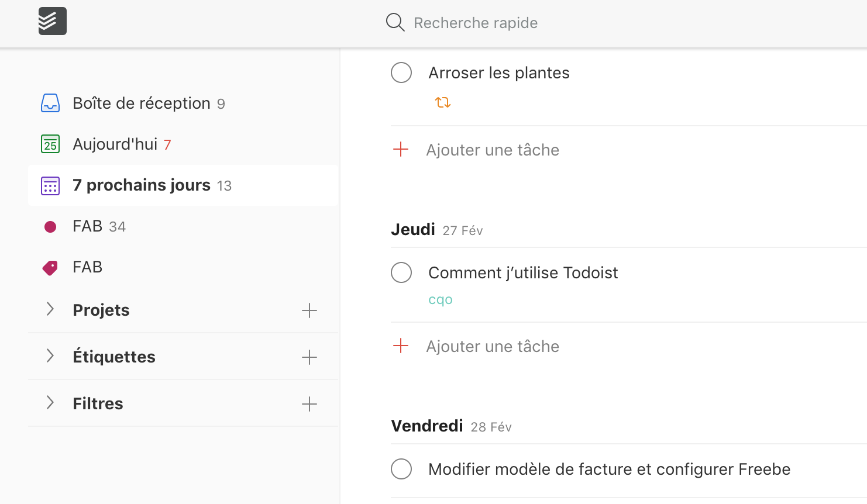Click the search magnifier icon
The image size is (867, 504).
point(395,22)
